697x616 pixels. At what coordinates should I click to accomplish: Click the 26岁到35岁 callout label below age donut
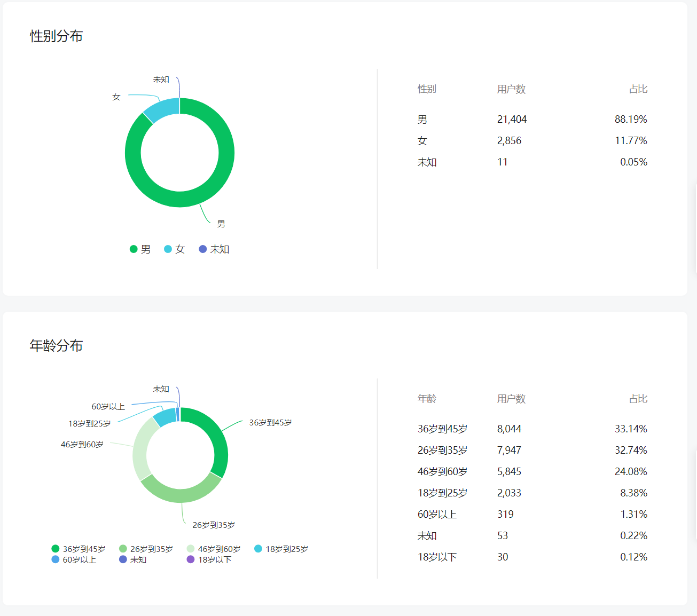coord(214,525)
